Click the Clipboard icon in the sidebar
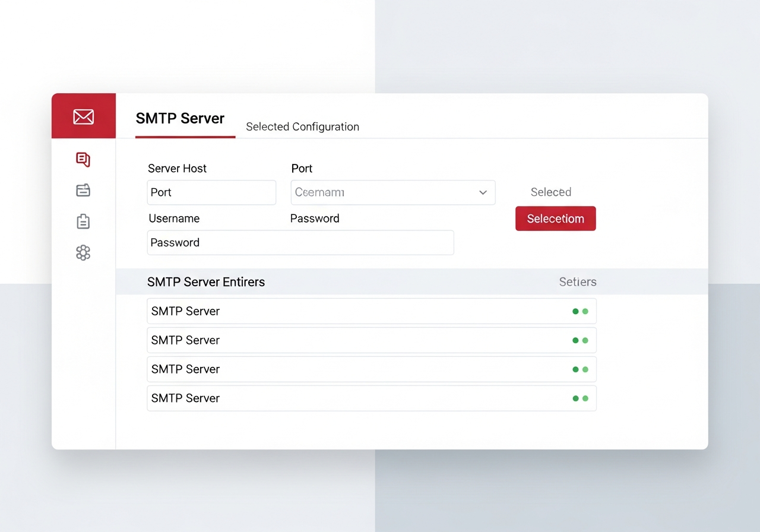 pyautogui.click(x=83, y=221)
